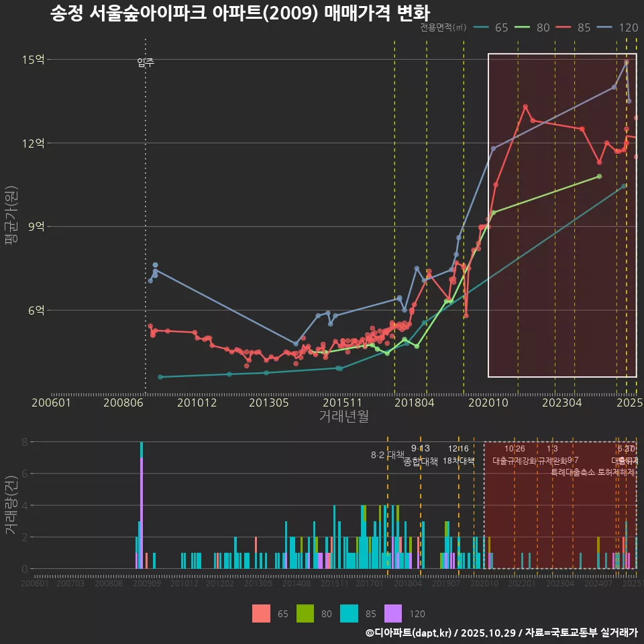Expand the 8·2 대책 annotation
This screenshot has height=644, width=644.
387,455
